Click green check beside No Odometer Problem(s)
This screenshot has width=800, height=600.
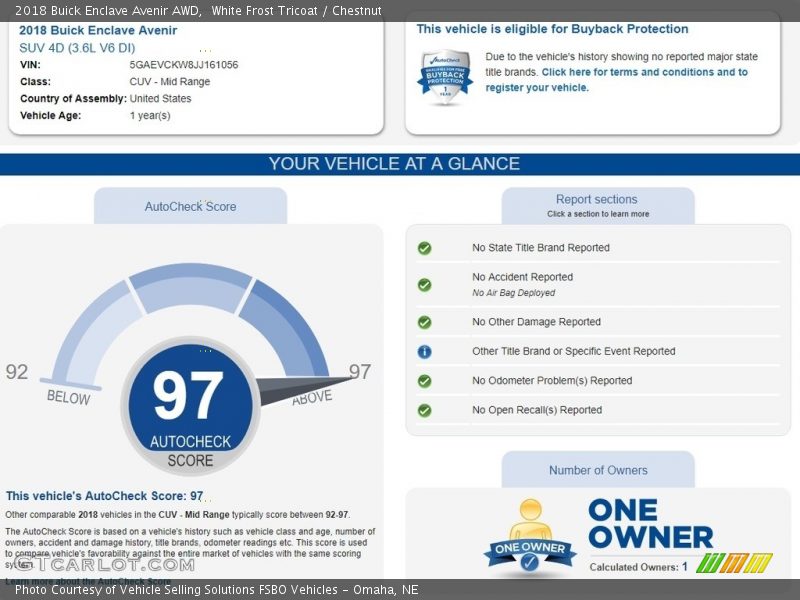424,381
